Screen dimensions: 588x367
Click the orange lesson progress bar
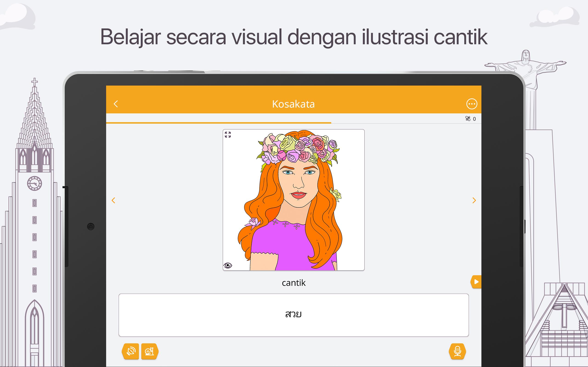pos(219,123)
